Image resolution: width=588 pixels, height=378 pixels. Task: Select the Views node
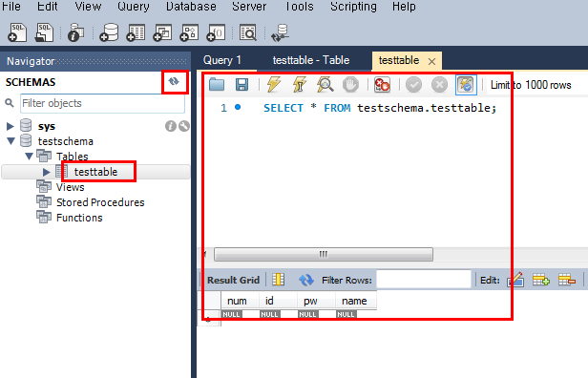pos(70,187)
